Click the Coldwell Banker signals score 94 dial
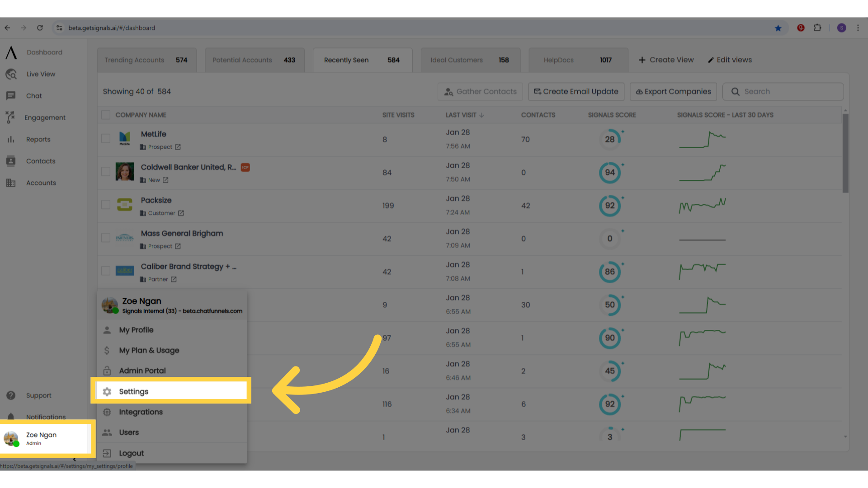Screen dimensions: 868x488 [610, 173]
